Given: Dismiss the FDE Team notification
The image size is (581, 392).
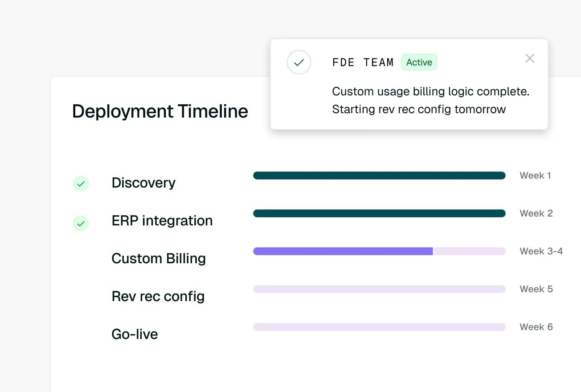Looking at the screenshot, I should [x=530, y=58].
